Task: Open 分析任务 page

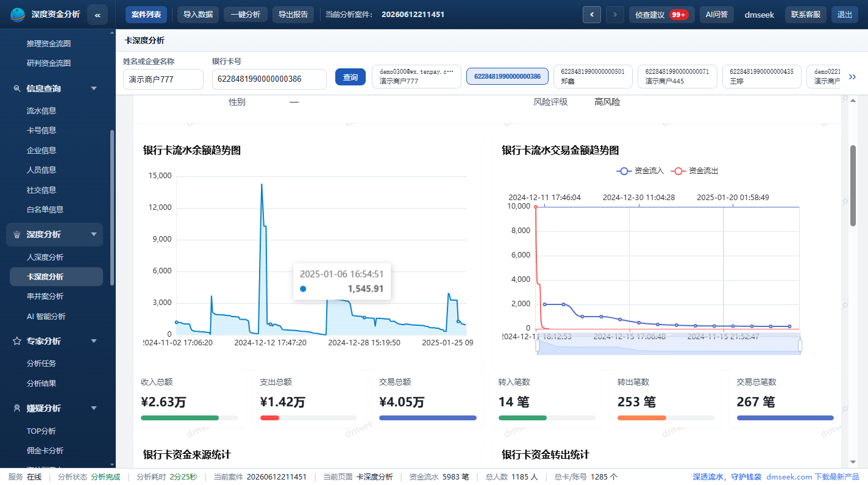Action: point(41,364)
